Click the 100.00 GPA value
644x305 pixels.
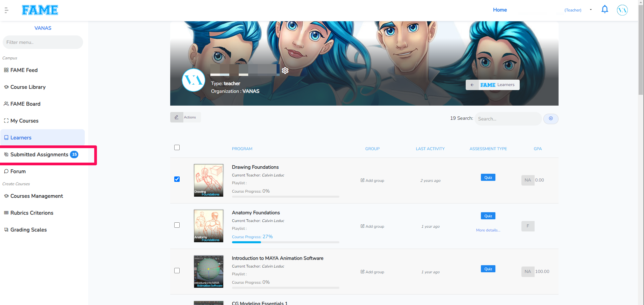coord(542,272)
